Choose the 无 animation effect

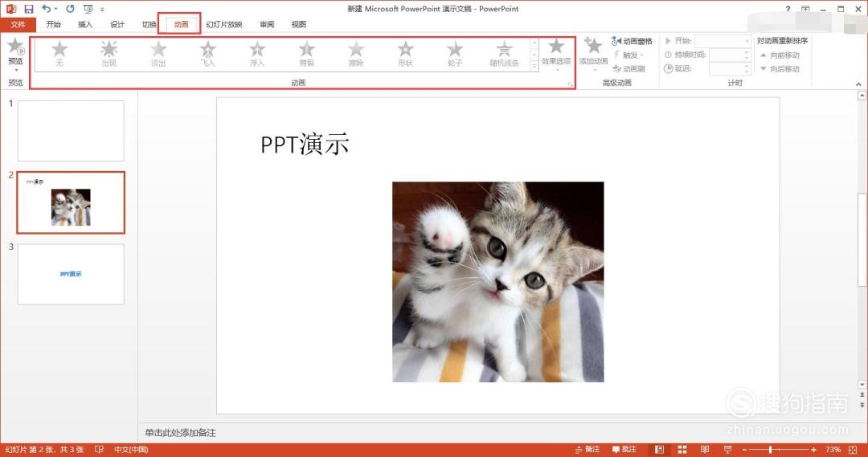(59, 54)
